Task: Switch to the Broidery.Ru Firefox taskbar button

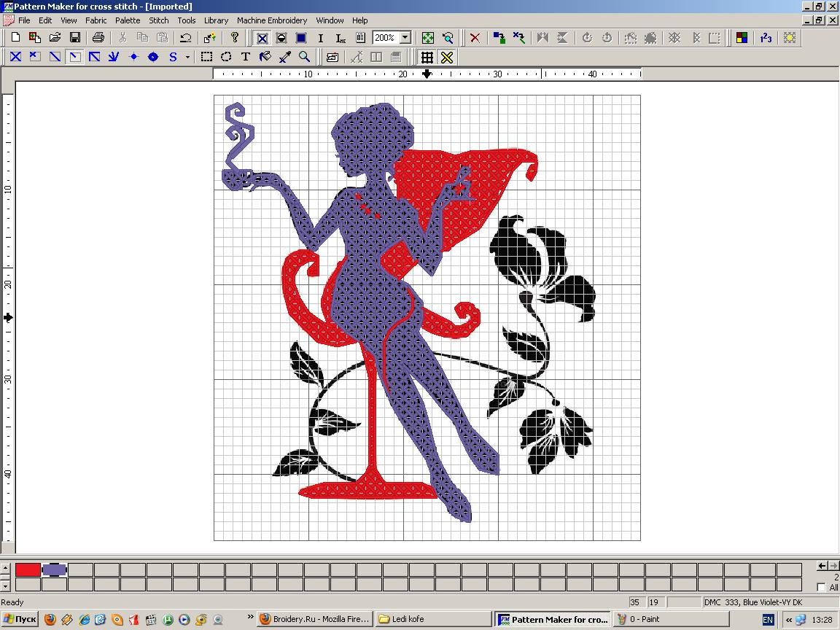Action: pos(315,619)
